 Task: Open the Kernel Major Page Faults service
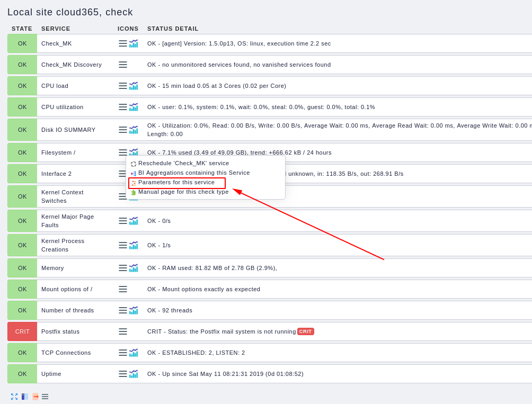67,221
